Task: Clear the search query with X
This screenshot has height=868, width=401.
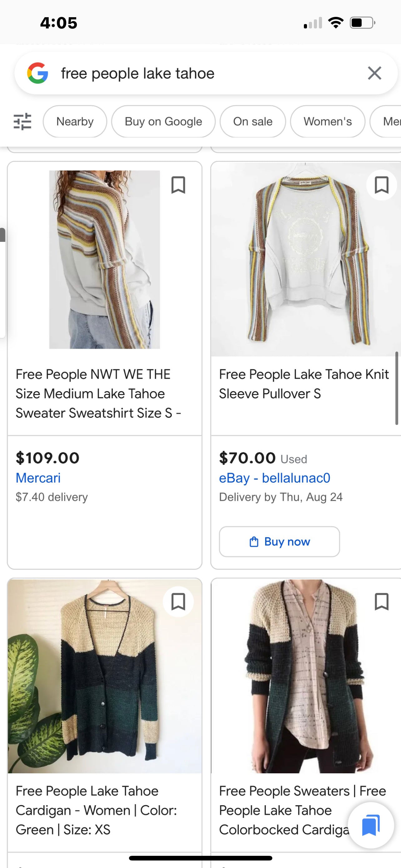Action: (x=374, y=73)
